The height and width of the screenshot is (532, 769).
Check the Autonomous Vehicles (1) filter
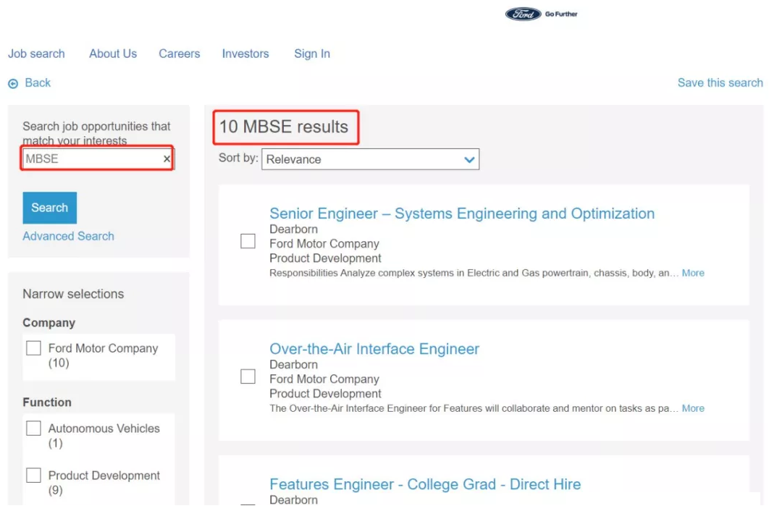click(33, 428)
